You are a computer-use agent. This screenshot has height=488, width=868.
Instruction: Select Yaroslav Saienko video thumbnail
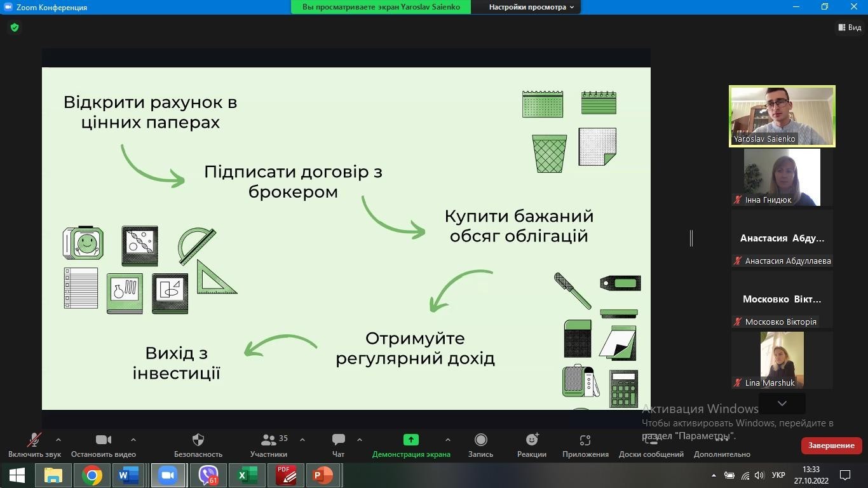tap(782, 116)
